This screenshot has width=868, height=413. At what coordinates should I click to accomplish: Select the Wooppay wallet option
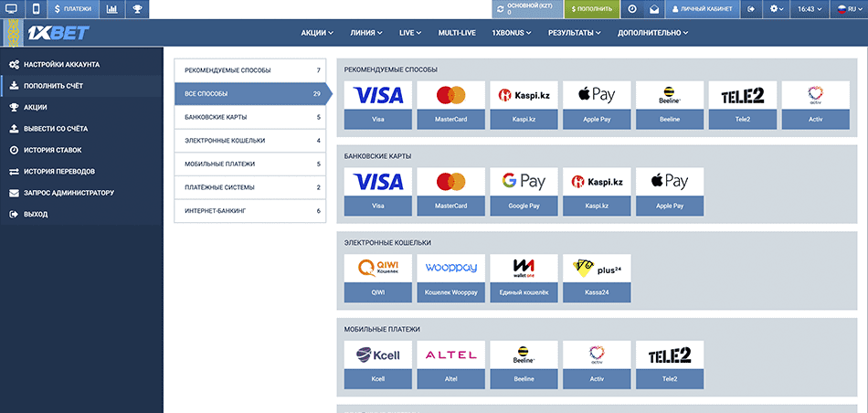[451, 278]
